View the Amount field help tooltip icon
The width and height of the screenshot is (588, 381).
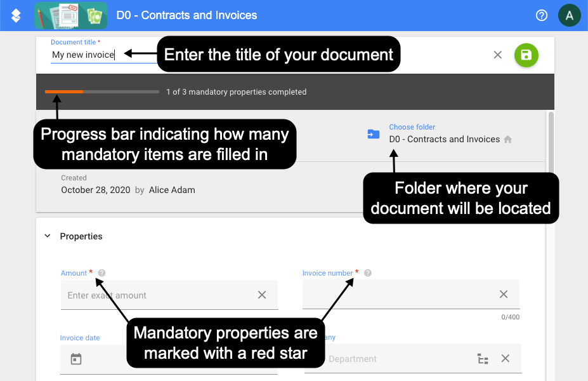(101, 272)
